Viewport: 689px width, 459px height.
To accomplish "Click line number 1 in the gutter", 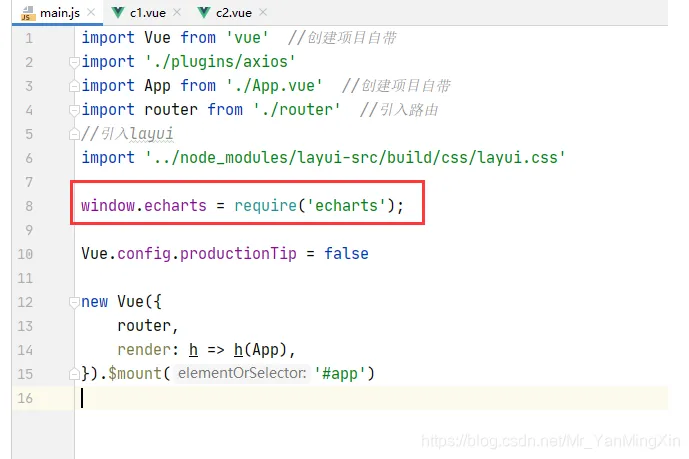I will pyautogui.click(x=29, y=38).
